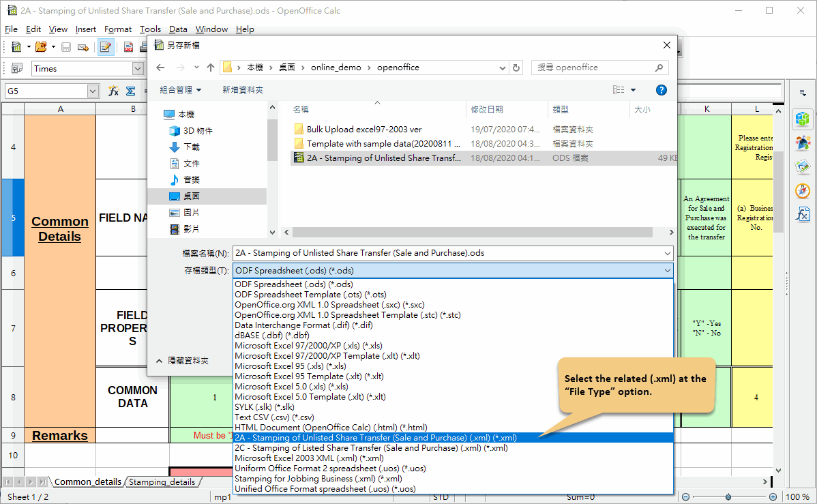Open the Styles and Formatting icon
The width and height of the screenshot is (817, 504).
16,68
